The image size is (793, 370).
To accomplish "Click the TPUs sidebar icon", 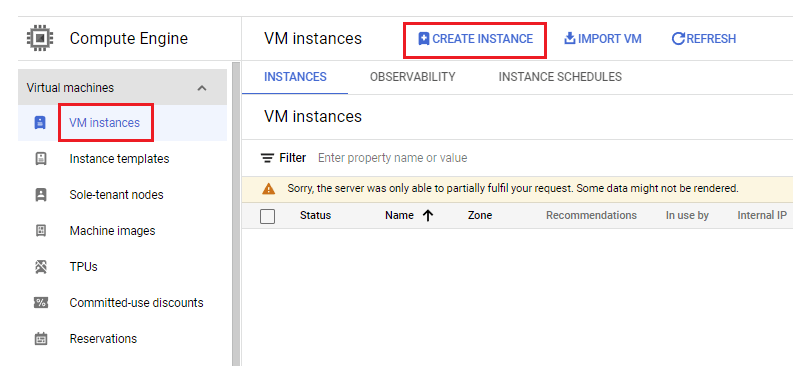I will (x=40, y=266).
